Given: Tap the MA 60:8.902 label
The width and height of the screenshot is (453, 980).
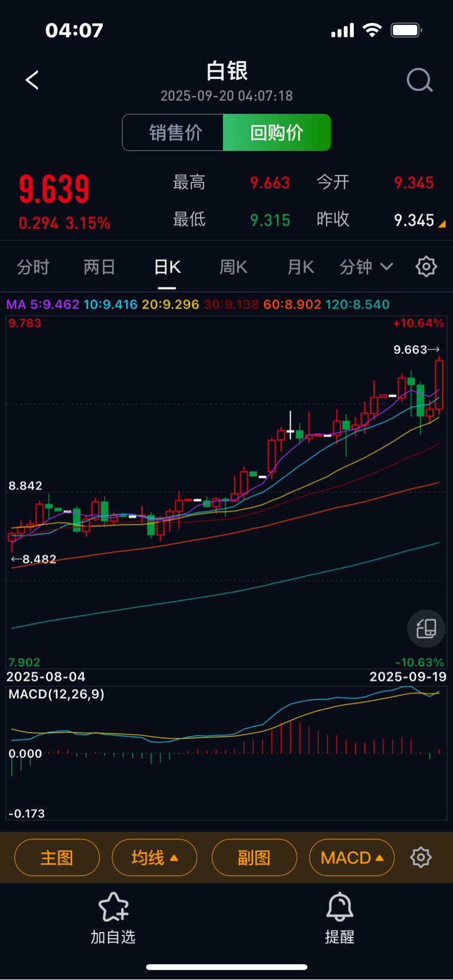Looking at the screenshot, I should [293, 305].
